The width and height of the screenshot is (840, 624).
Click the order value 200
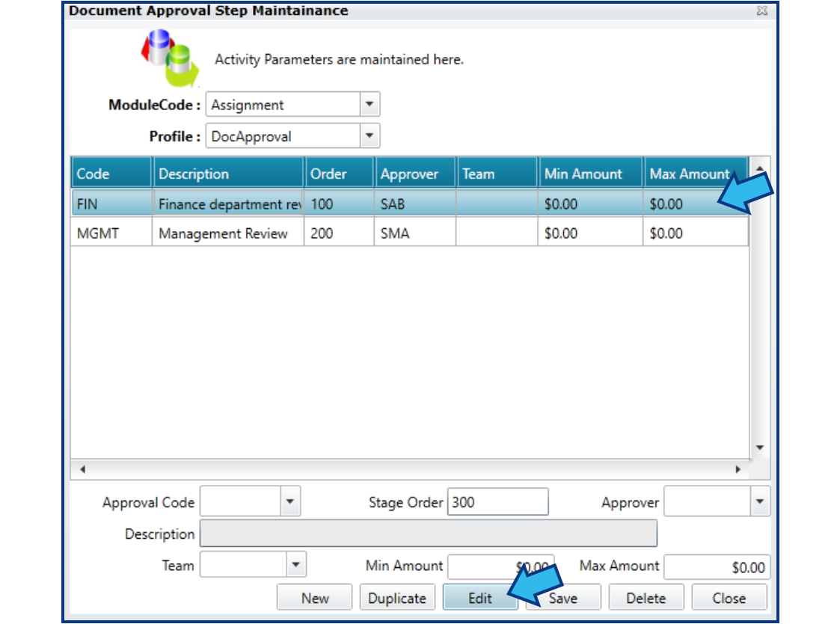339,233
